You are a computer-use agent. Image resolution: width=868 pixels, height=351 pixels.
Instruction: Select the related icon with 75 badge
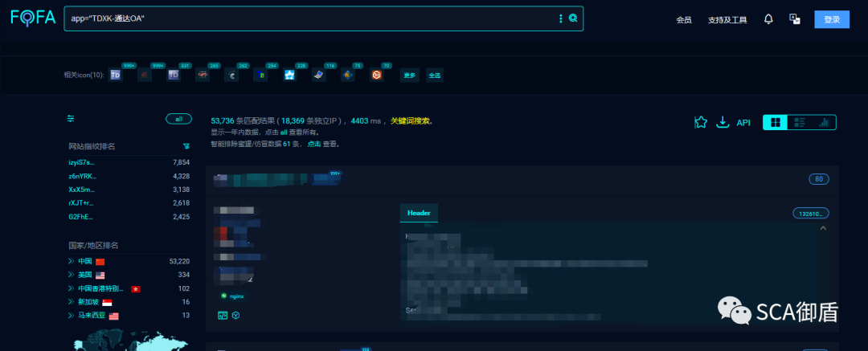click(x=347, y=75)
